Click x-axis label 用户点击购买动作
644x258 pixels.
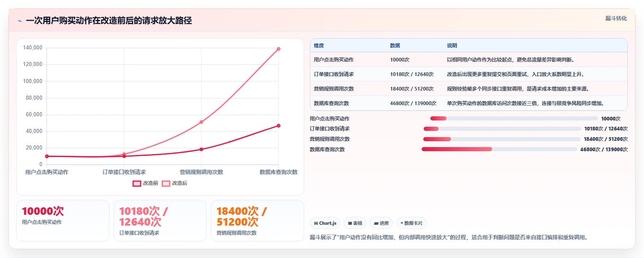click(47, 172)
